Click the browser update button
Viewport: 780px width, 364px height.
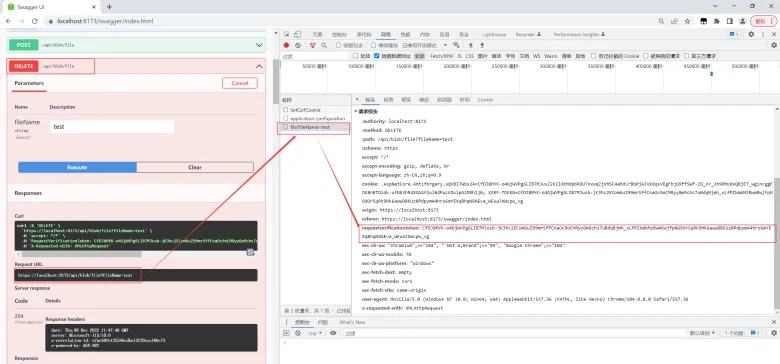pos(764,21)
